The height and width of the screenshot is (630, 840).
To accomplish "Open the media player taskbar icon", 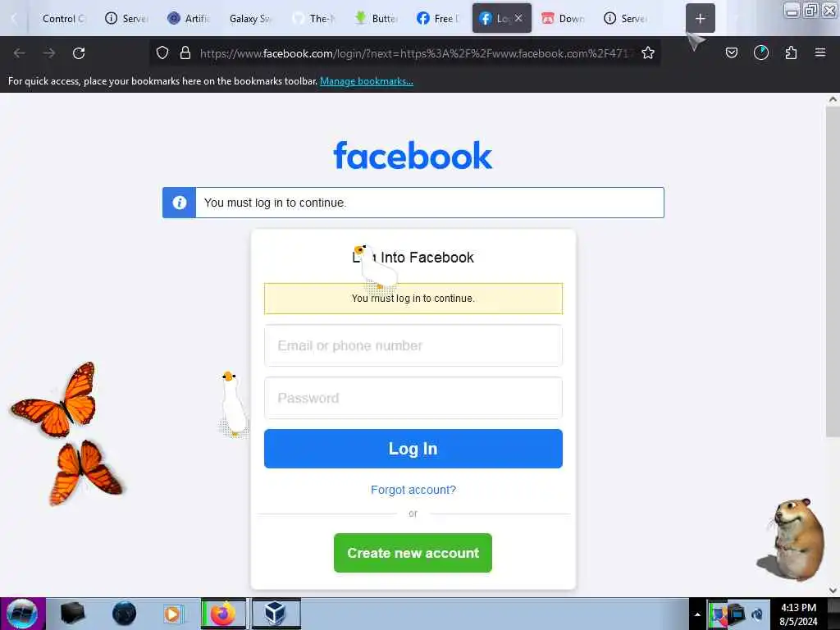I will (173, 614).
